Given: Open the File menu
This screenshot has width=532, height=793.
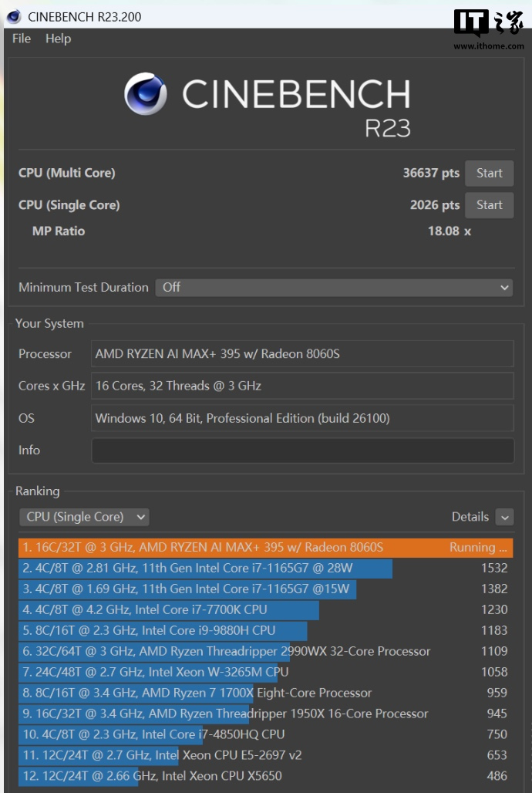Looking at the screenshot, I should [x=22, y=39].
